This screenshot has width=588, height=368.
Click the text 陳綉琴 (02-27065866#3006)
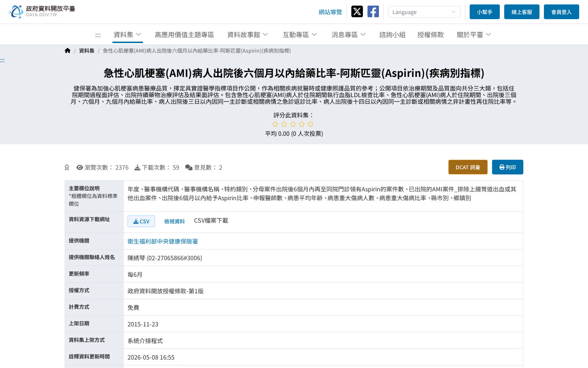tap(165, 258)
